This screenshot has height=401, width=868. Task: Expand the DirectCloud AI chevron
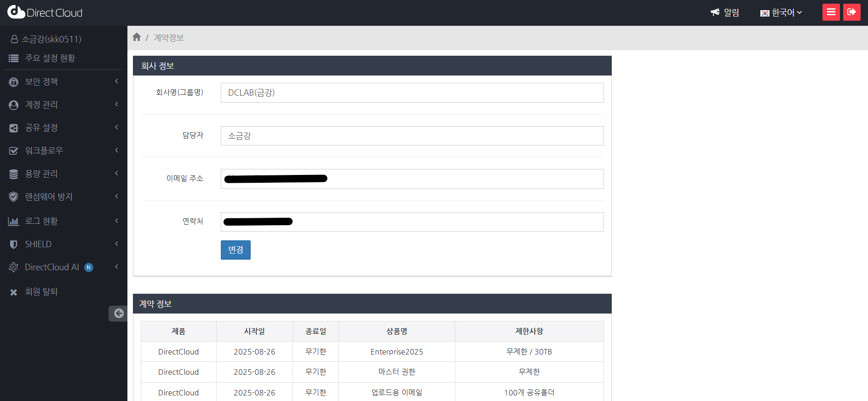pyautogui.click(x=117, y=267)
